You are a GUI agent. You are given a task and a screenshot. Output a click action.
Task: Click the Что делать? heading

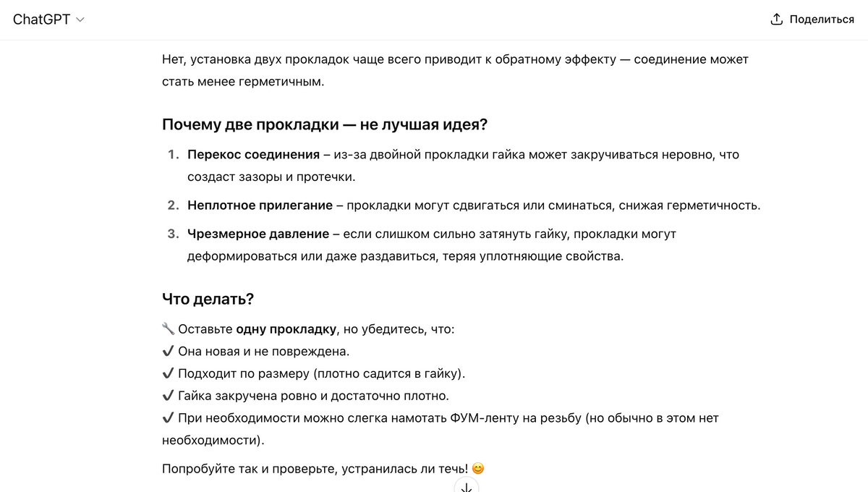click(208, 299)
